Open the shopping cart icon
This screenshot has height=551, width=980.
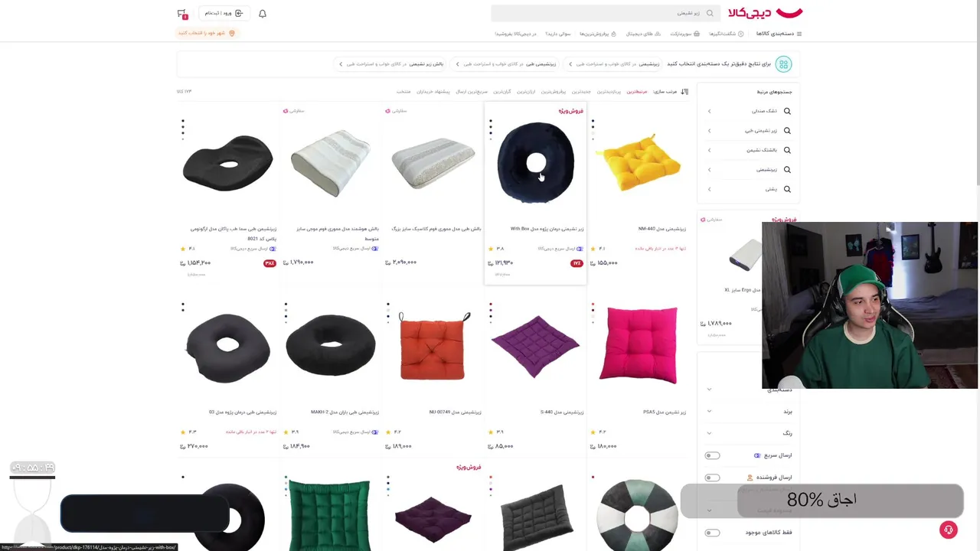point(181,14)
